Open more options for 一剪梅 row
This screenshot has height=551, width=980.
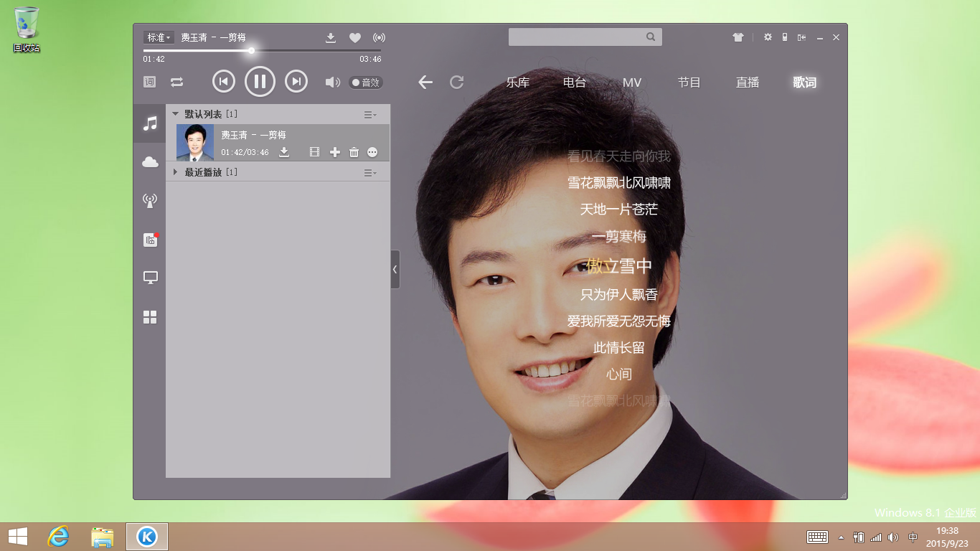372,152
